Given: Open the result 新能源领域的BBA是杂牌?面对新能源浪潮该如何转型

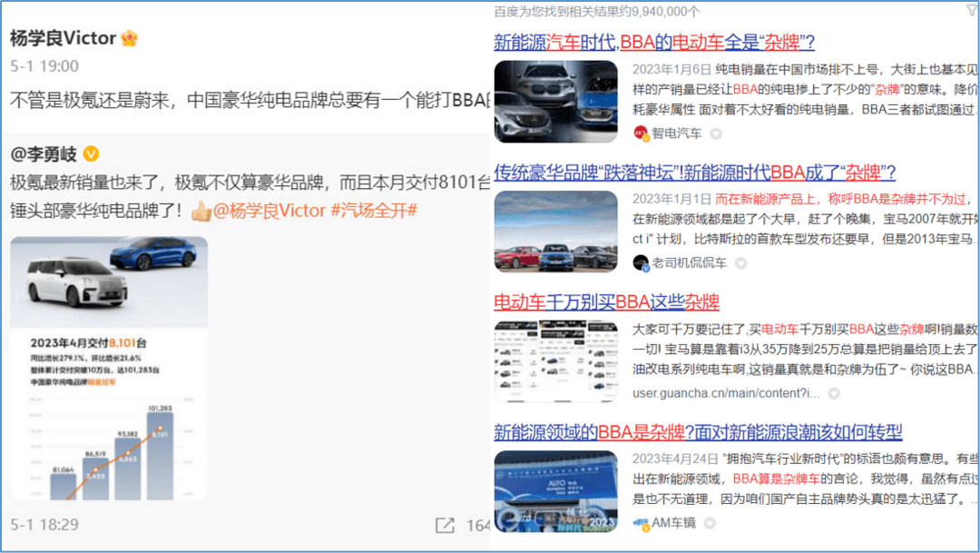Looking at the screenshot, I should point(698,431).
